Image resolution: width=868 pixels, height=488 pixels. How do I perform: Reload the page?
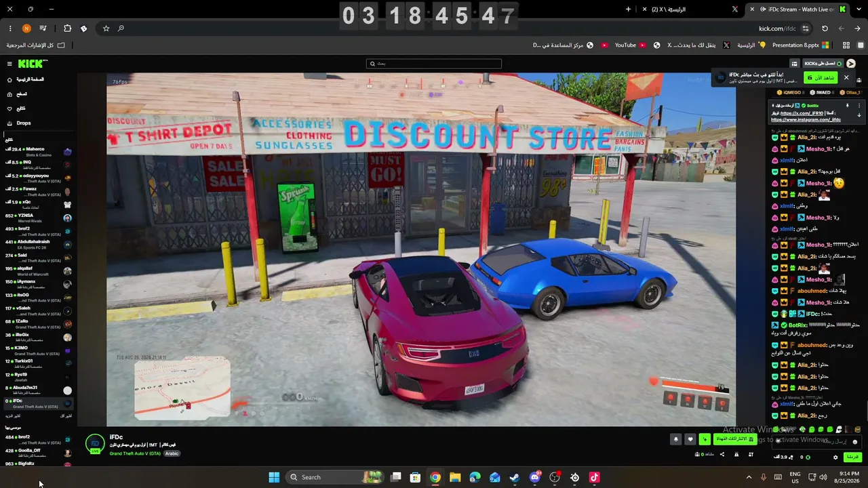[x=825, y=28]
